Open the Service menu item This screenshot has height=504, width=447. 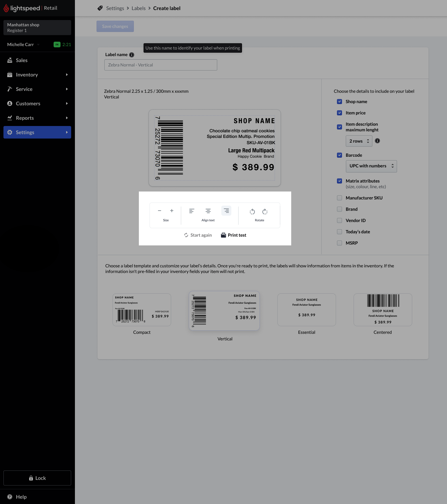tap(37, 89)
